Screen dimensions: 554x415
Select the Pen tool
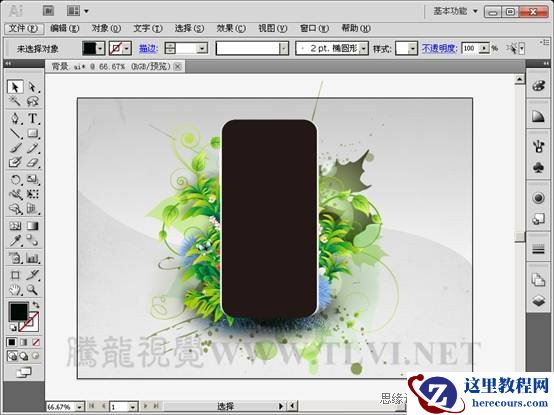coord(15,118)
